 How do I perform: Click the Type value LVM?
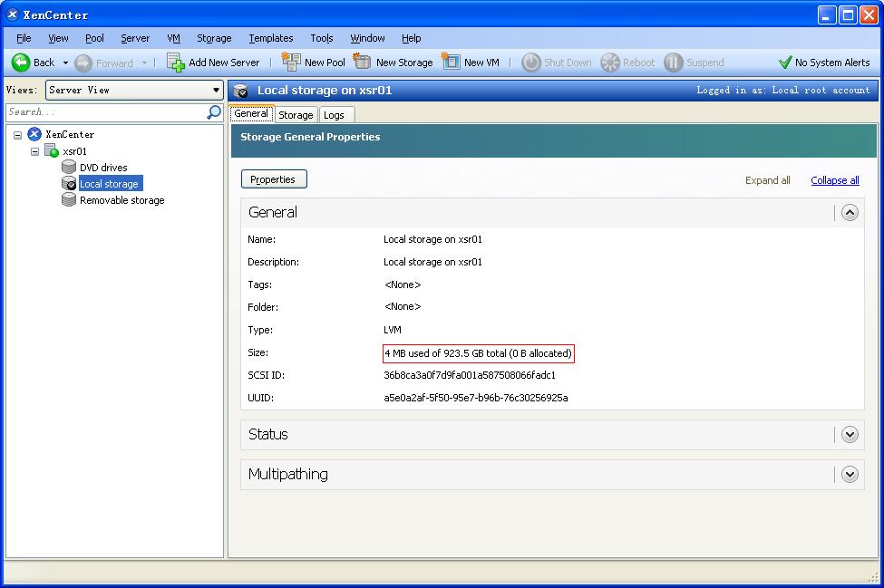tap(393, 330)
